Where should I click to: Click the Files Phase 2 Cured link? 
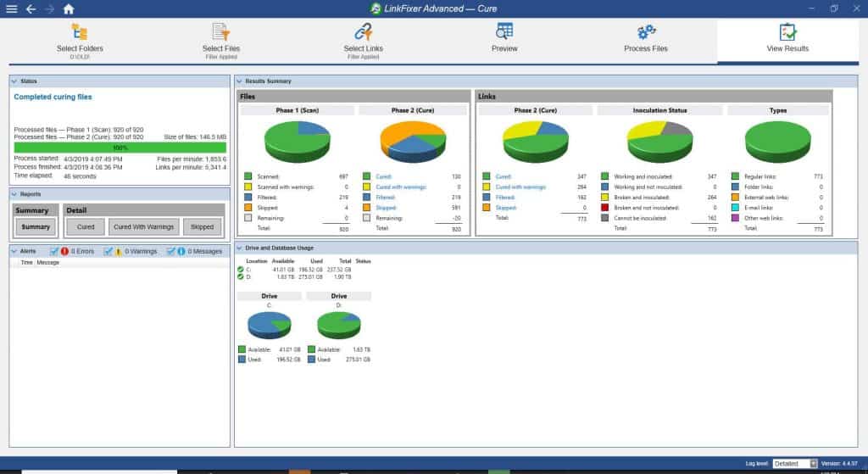(384, 176)
